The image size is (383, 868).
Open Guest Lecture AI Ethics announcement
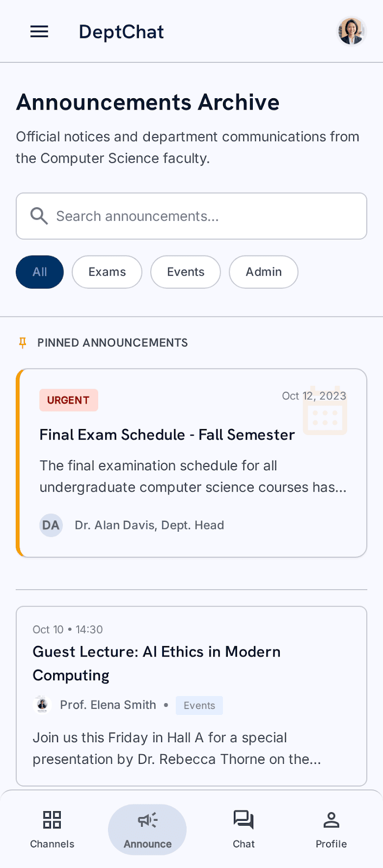(x=191, y=696)
